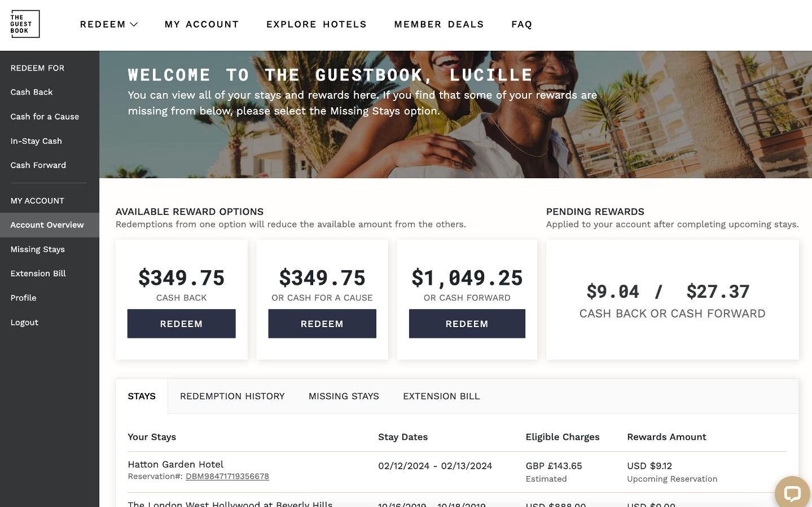Open the FAQ page
This screenshot has width=812, height=507.
pos(521,24)
